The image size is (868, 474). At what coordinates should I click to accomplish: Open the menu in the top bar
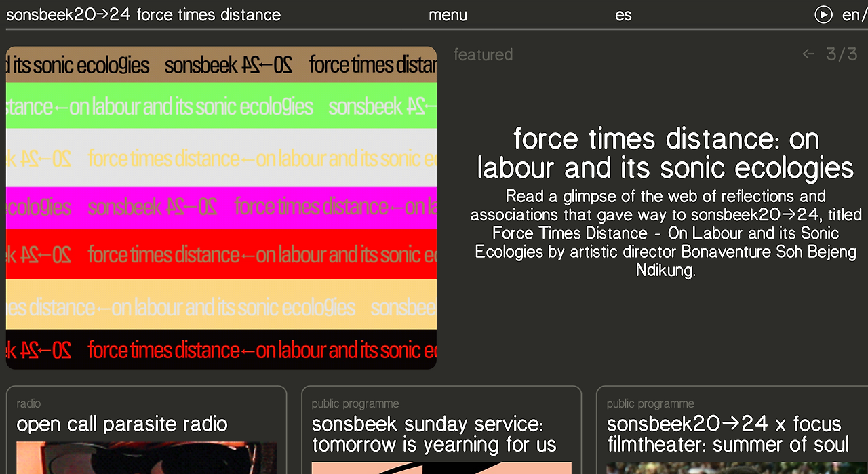tap(448, 15)
